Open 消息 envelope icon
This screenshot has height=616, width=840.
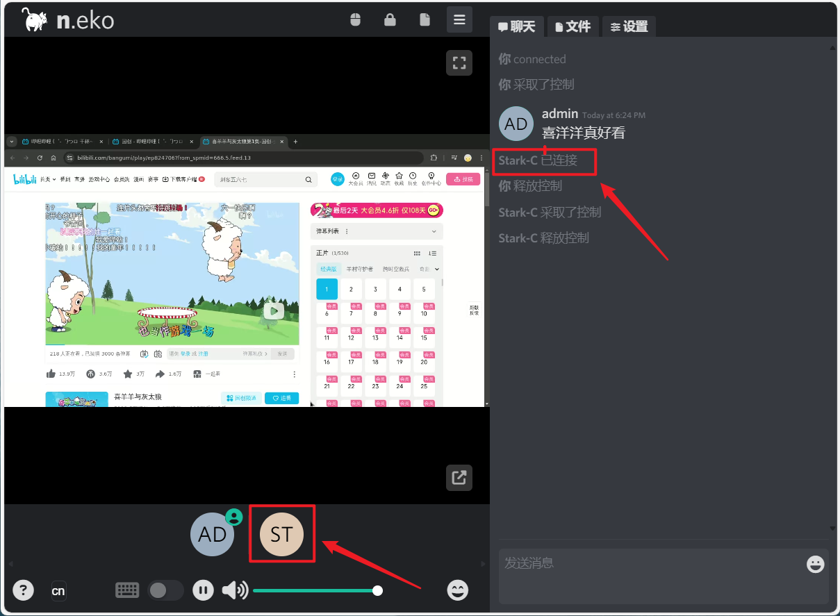pos(372,178)
